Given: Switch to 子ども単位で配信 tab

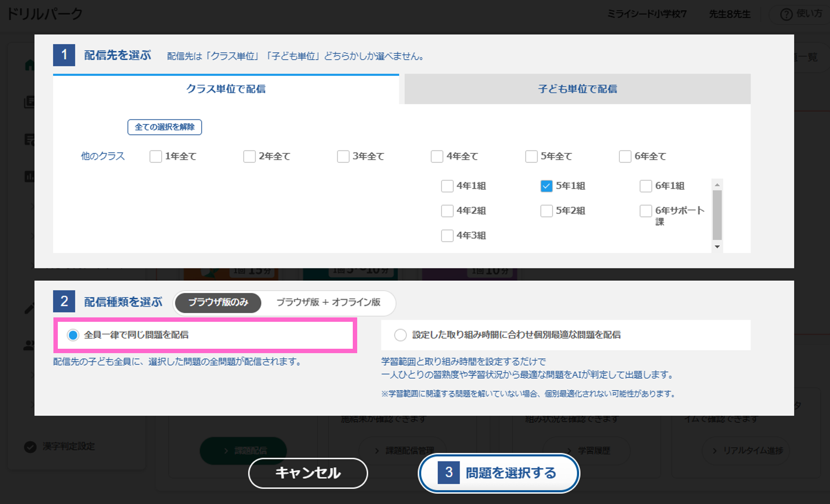Looking at the screenshot, I should (x=577, y=89).
